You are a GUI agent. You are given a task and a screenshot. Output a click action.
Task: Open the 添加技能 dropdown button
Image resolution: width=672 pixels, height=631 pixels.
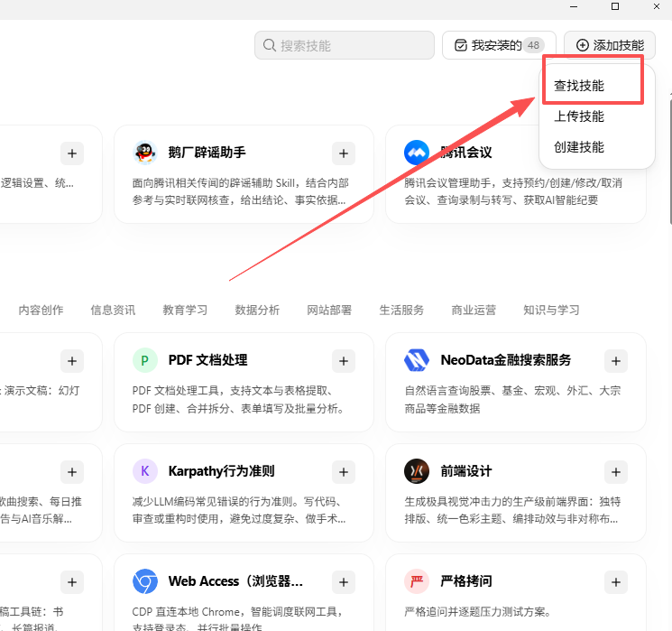click(x=610, y=45)
